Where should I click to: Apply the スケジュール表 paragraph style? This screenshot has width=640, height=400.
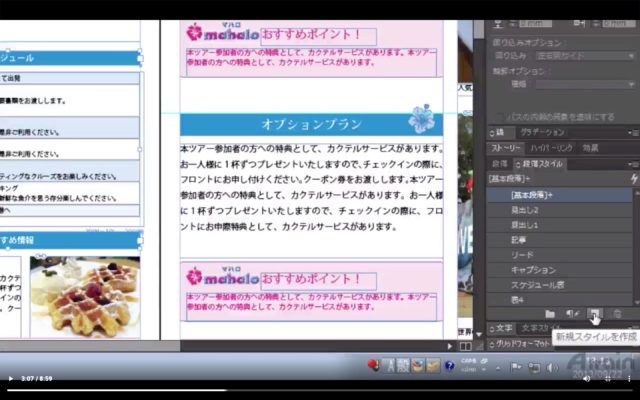(560, 285)
